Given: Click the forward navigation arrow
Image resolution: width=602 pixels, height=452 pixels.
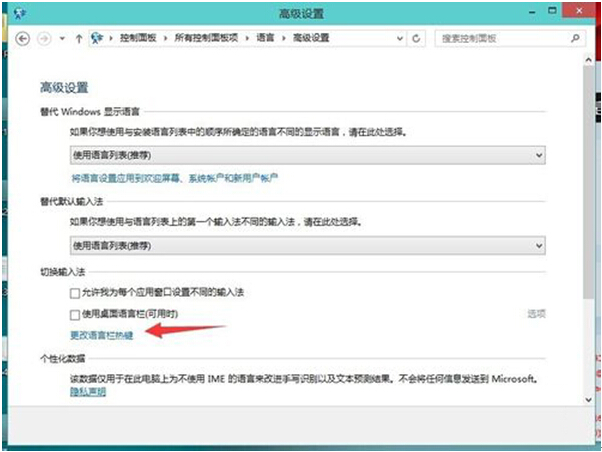Looking at the screenshot, I should pos(43,38).
